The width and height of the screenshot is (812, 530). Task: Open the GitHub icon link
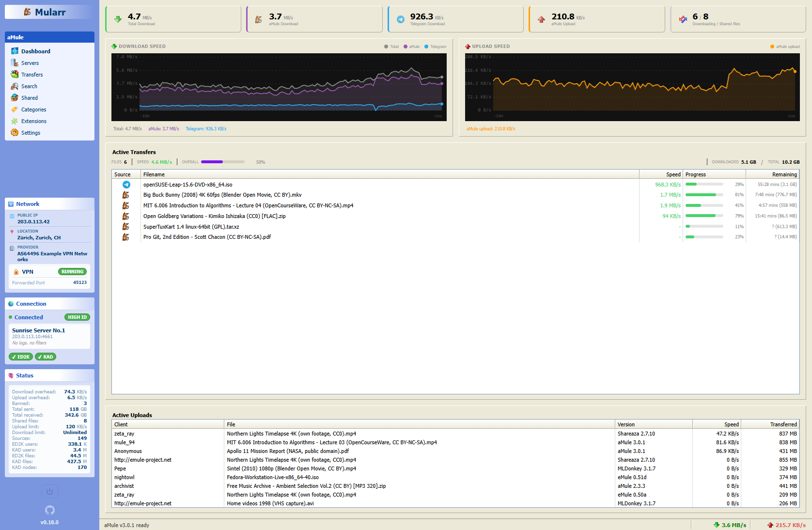pos(49,510)
